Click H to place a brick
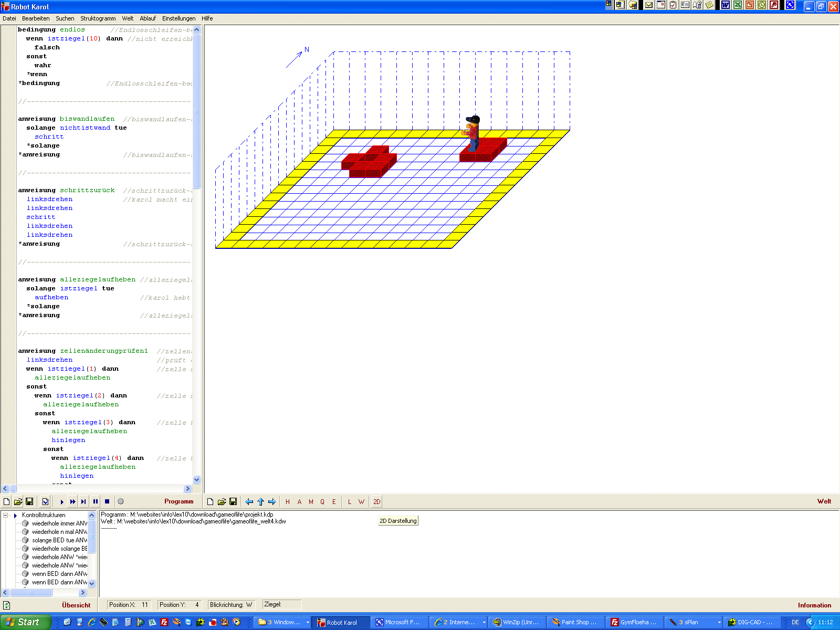This screenshot has height=630, width=840. click(x=288, y=501)
